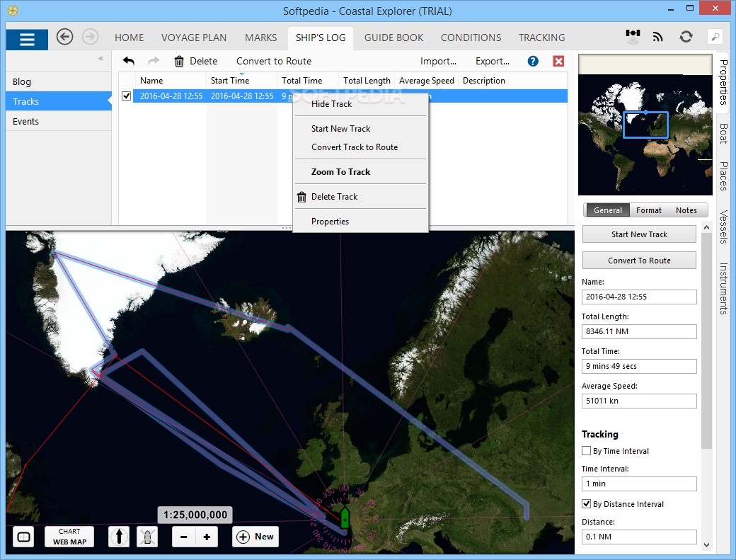Click the GPS instrument connection icon
Image resolution: width=736 pixels, height=560 pixels.
tap(633, 35)
